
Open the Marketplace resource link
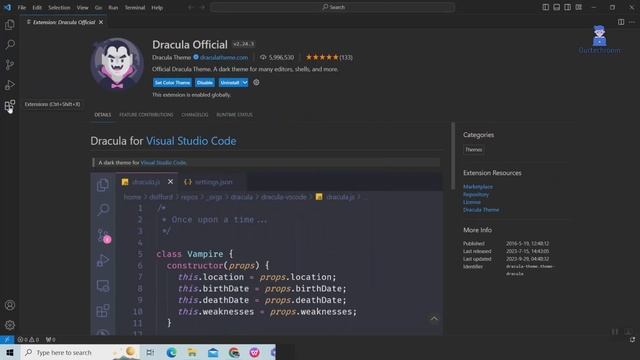pos(478,187)
